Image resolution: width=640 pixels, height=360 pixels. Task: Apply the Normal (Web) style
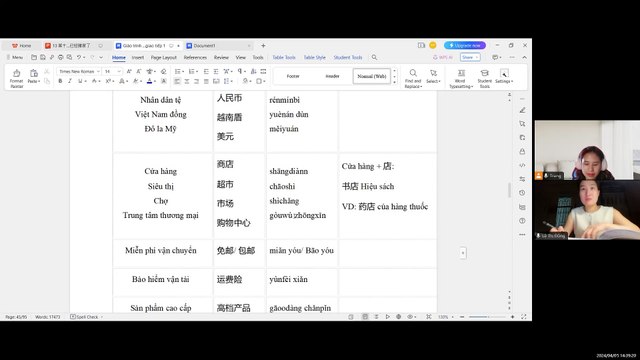[371, 76]
